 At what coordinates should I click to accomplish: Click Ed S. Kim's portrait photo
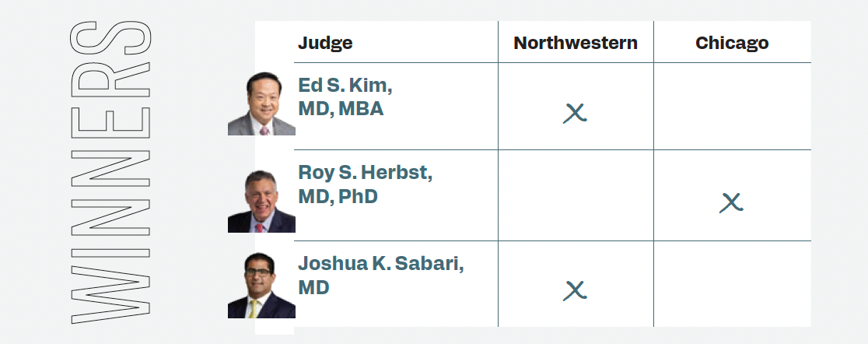click(261, 104)
